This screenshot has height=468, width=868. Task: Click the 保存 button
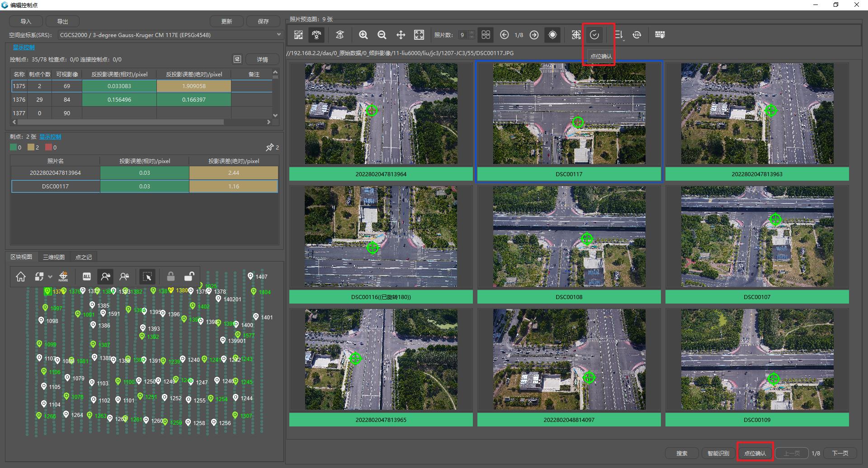pos(263,21)
